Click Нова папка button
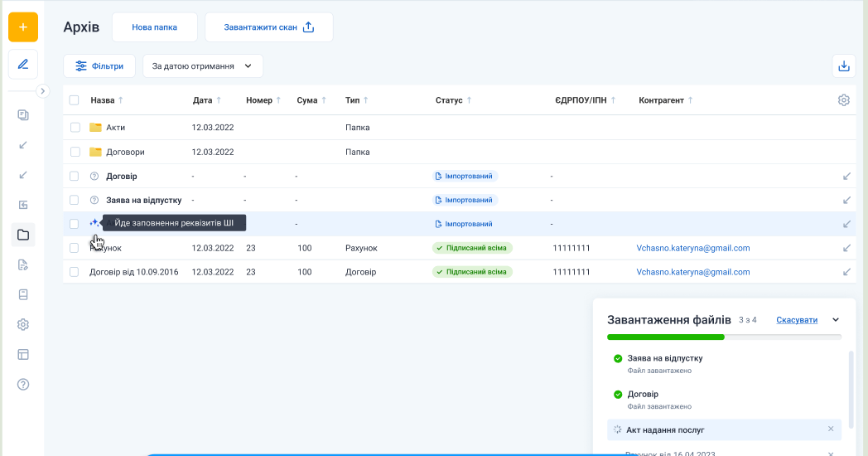 click(x=154, y=27)
